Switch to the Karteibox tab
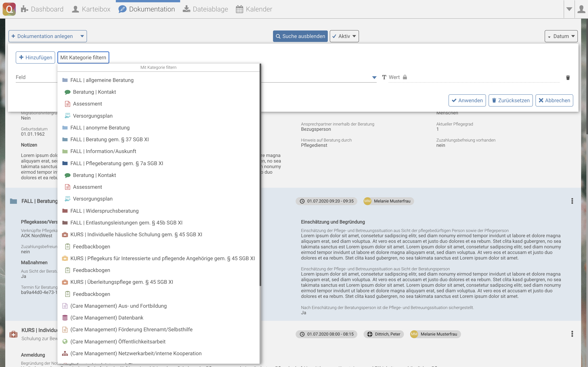Screen dimensions: 588x367 pos(91,9)
